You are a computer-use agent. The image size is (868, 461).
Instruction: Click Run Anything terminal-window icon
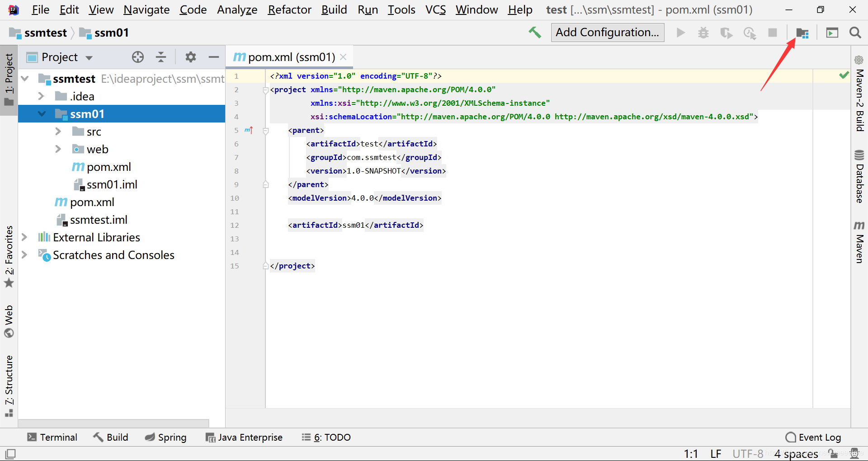[832, 33]
